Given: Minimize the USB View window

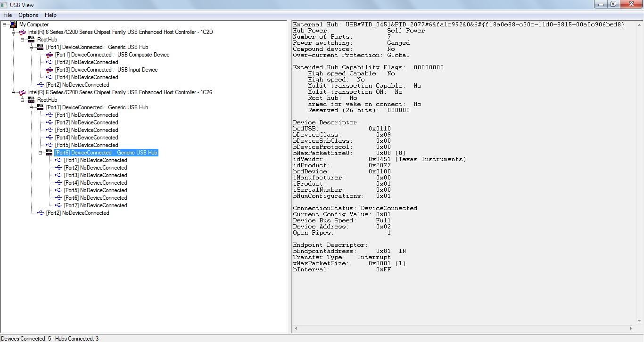Looking at the screenshot, I should point(601,4).
